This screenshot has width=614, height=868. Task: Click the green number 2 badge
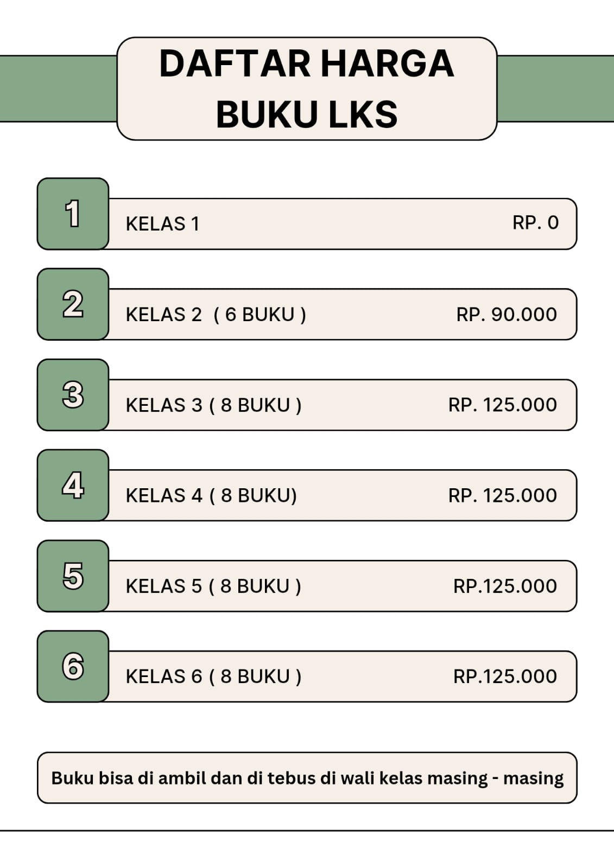click(x=73, y=304)
